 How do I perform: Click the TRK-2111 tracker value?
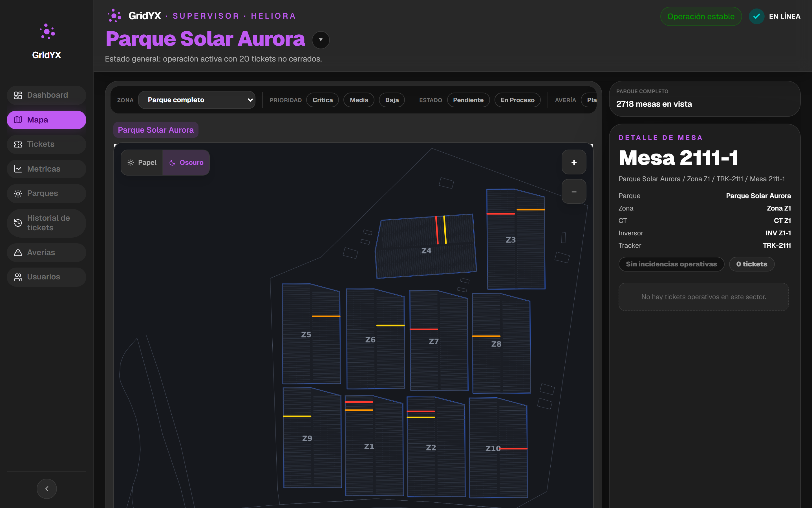click(x=776, y=246)
